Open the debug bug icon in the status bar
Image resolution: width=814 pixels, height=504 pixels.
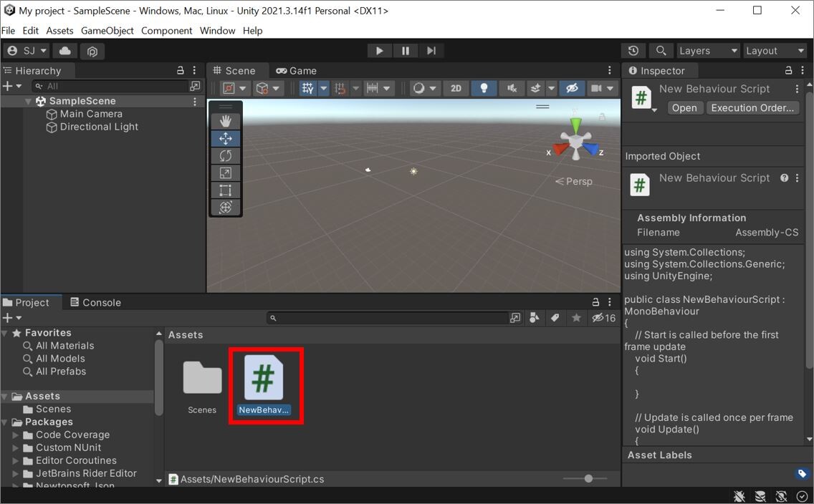click(739, 496)
